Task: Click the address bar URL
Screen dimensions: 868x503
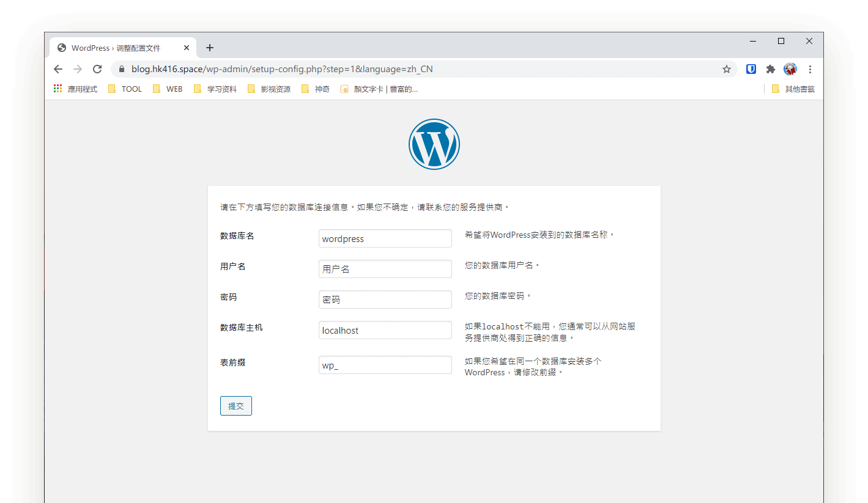Action: 282,69
